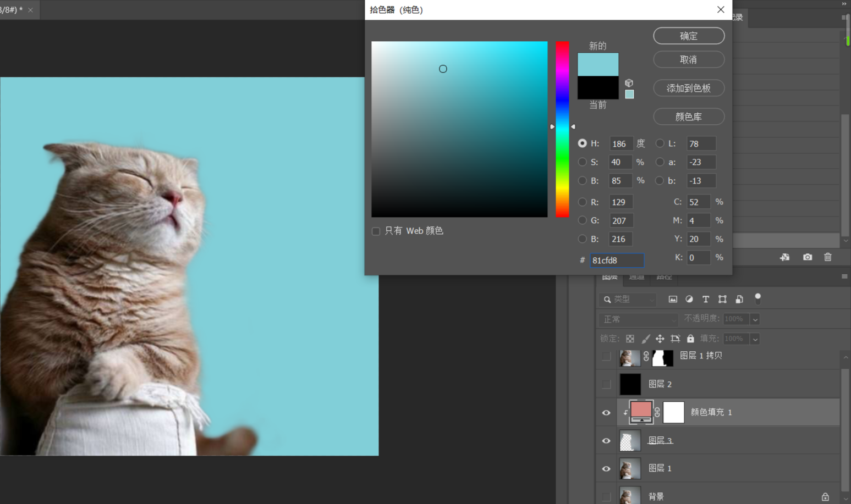This screenshot has height=504, width=851.
Task: Click the camera new snapshot icon
Action: point(808,257)
